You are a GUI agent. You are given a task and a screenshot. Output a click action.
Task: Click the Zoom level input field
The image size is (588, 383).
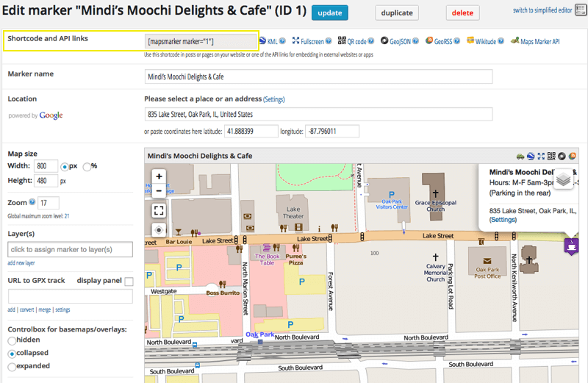48,203
